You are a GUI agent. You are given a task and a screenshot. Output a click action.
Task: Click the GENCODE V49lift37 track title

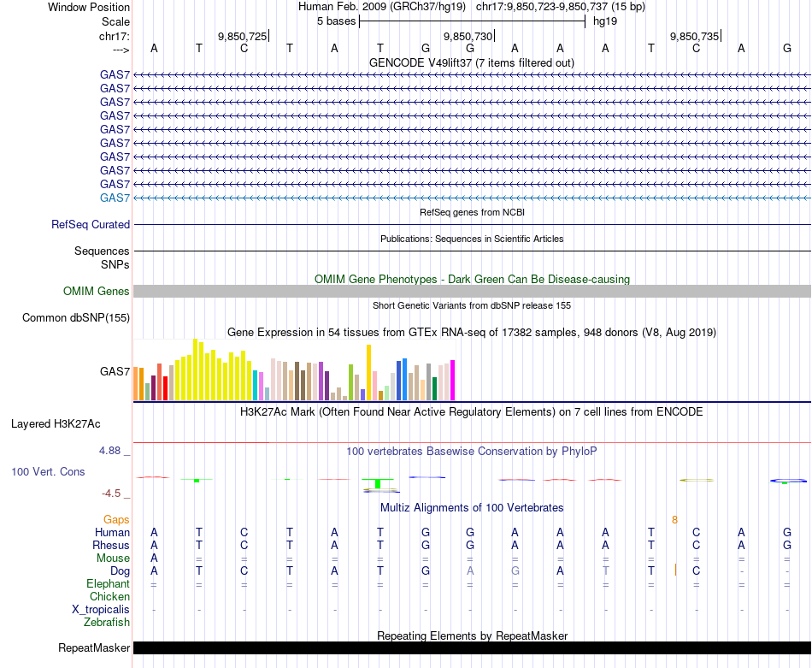tap(471, 63)
